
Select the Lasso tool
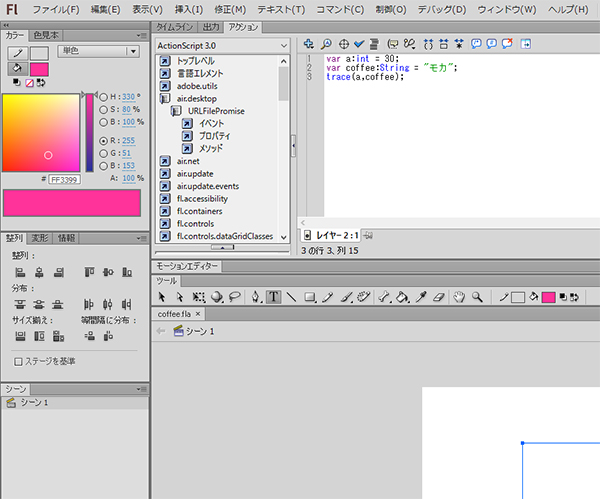coord(235,297)
